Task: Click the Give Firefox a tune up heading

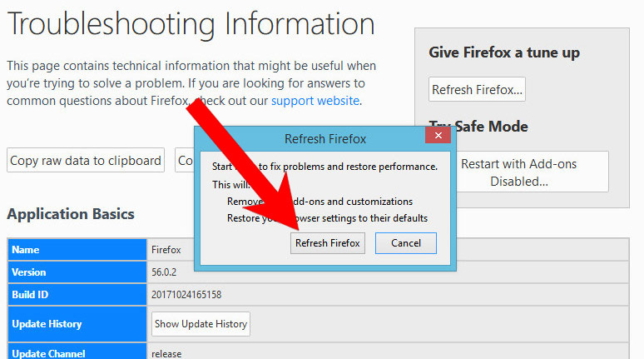Action: coord(504,52)
